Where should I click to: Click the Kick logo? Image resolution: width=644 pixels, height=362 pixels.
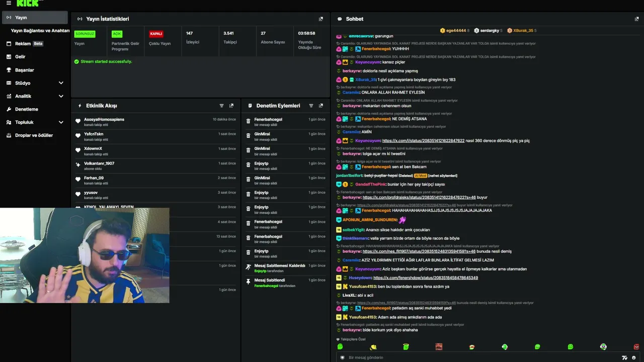click(x=27, y=3)
